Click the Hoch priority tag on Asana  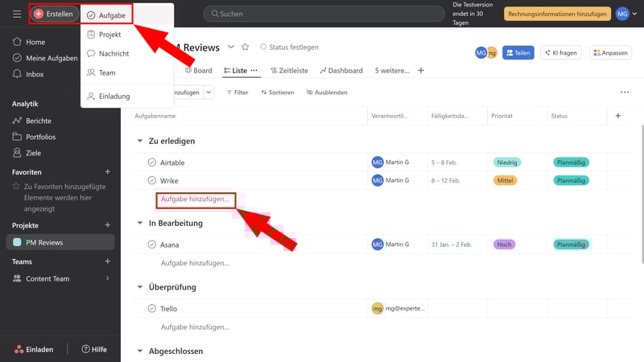(503, 245)
